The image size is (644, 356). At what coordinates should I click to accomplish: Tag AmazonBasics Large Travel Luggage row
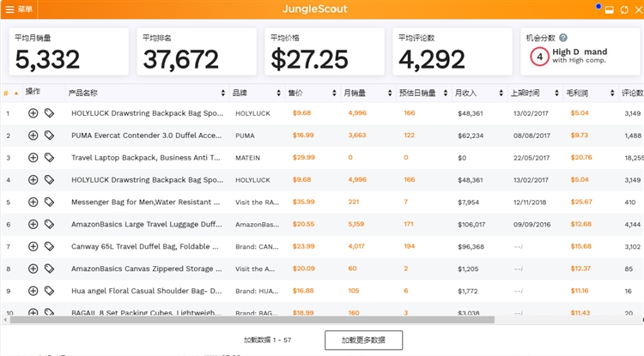pyautogui.click(x=49, y=224)
